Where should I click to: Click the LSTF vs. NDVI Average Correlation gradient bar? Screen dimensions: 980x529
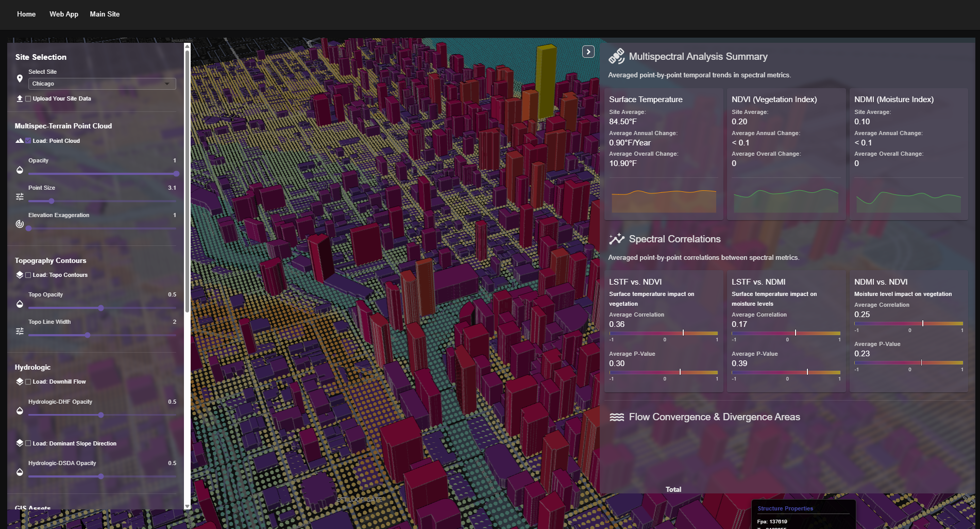click(x=664, y=333)
